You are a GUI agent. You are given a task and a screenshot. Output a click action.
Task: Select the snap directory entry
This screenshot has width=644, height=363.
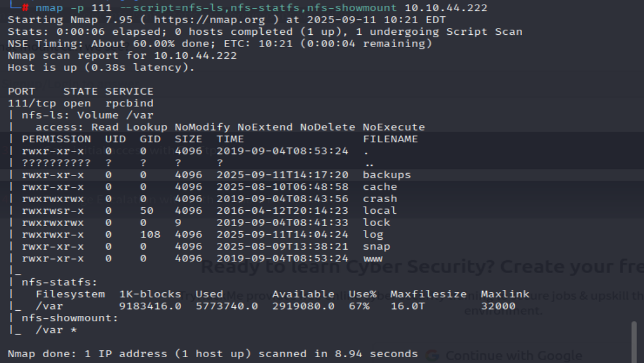pos(377,246)
